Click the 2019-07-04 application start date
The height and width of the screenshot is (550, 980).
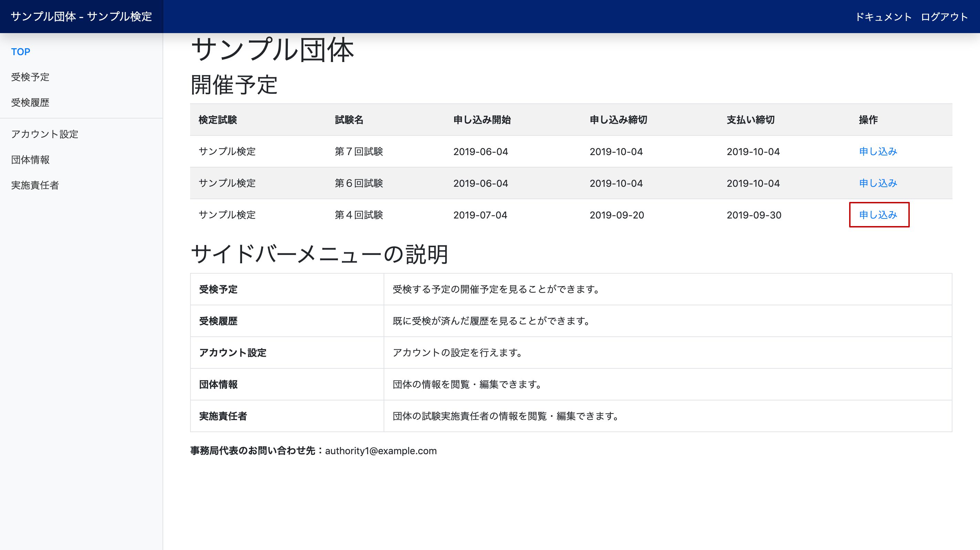[480, 215]
